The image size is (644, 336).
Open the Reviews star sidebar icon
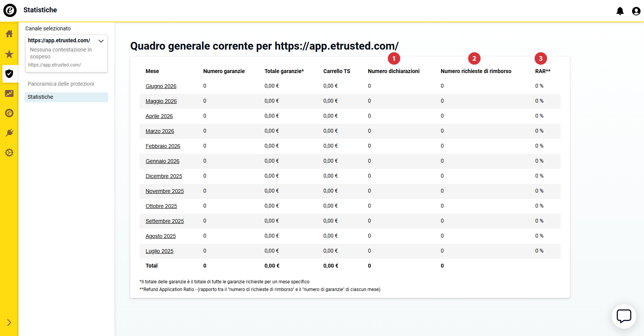point(9,54)
